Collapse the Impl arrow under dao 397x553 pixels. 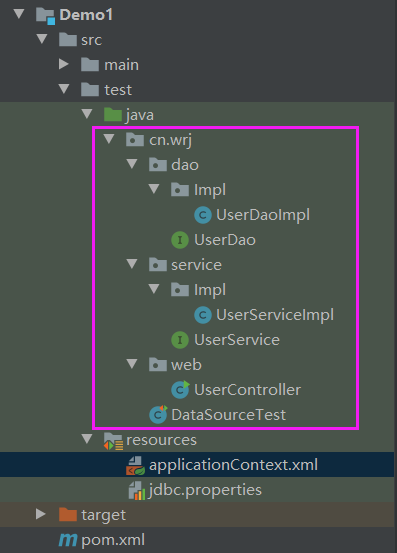(154, 189)
